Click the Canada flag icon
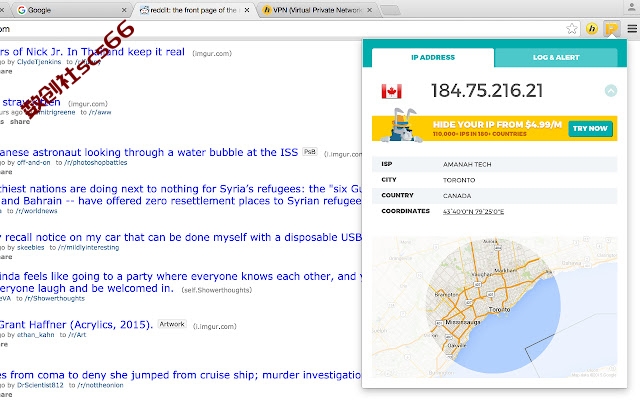 click(x=391, y=91)
